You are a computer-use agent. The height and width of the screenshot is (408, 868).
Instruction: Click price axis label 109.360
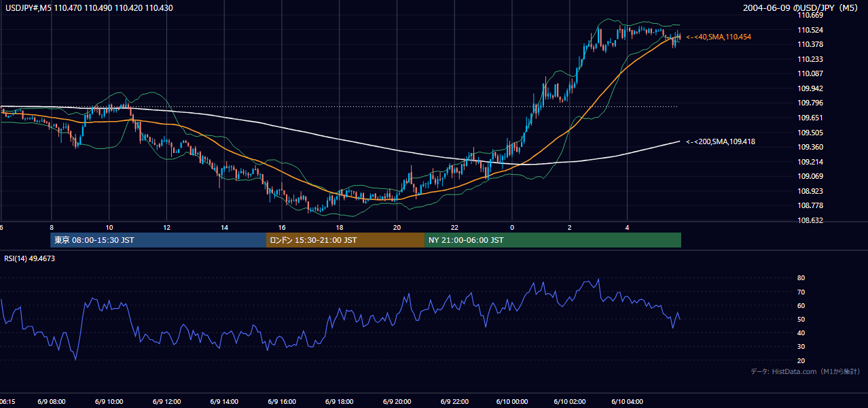pyautogui.click(x=811, y=147)
